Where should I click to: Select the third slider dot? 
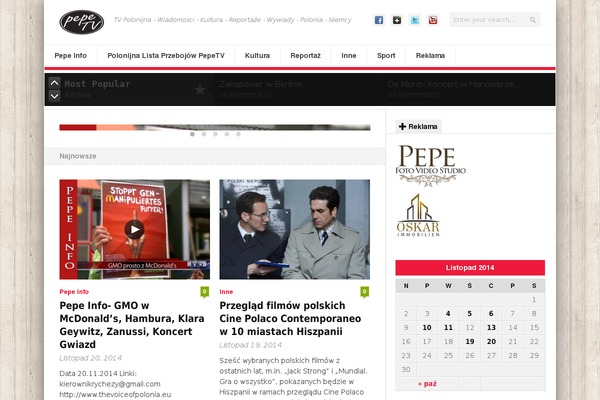click(215, 134)
